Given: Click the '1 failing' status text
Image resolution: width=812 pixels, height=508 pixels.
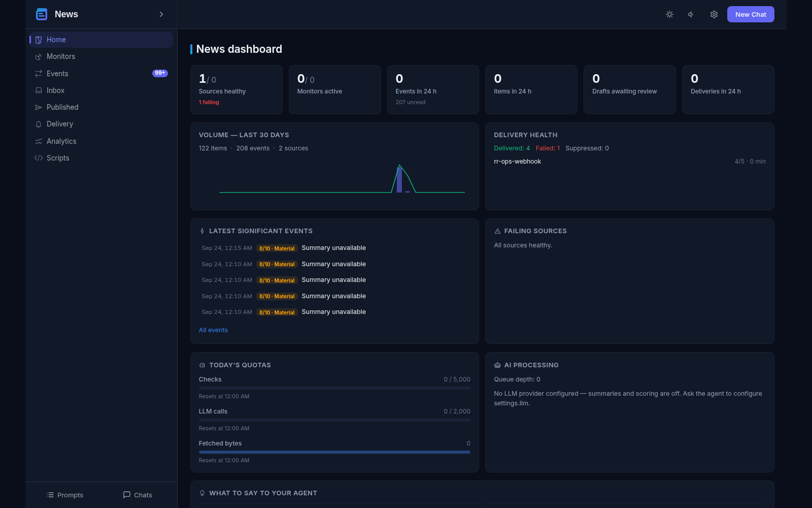Looking at the screenshot, I should [209, 103].
